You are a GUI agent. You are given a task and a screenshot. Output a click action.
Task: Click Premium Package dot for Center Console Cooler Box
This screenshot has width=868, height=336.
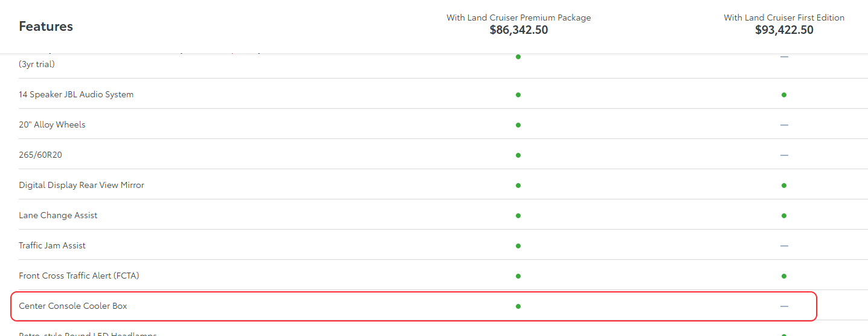click(x=518, y=306)
